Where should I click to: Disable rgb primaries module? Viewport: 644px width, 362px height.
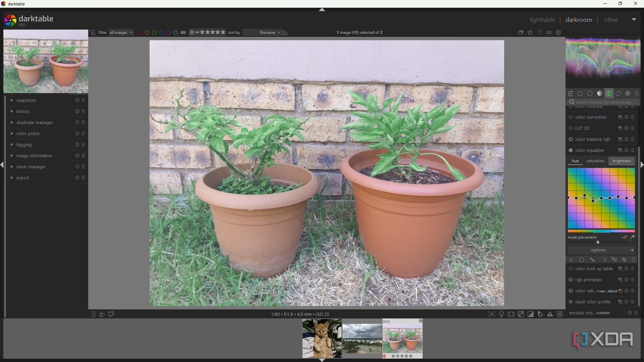(571, 280)
